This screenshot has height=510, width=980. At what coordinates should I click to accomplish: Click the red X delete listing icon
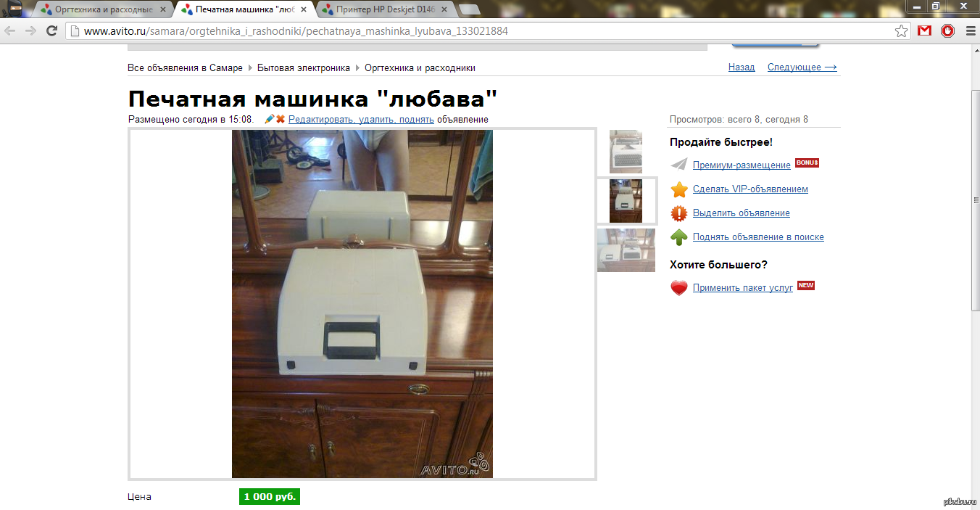[281, 119]
